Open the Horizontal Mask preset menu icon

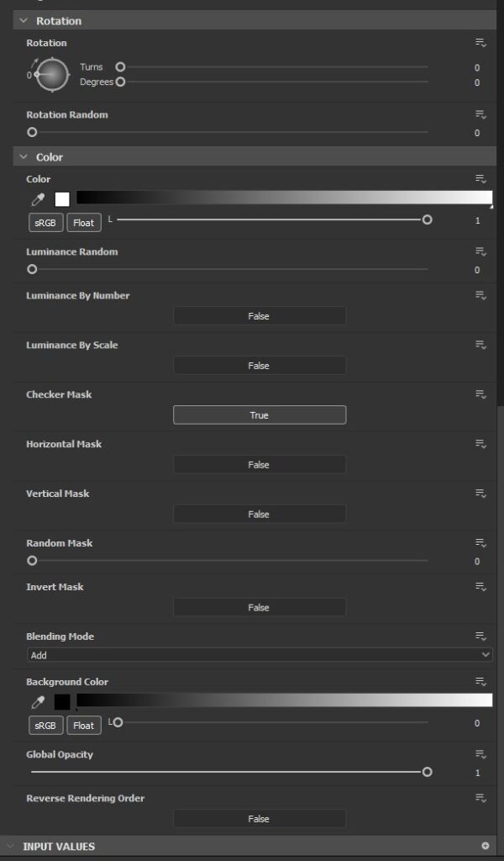tap(481, 444)
